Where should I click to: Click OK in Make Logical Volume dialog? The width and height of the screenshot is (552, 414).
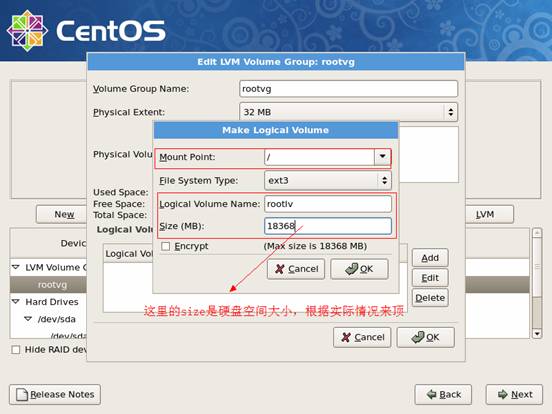coord(359,269)
